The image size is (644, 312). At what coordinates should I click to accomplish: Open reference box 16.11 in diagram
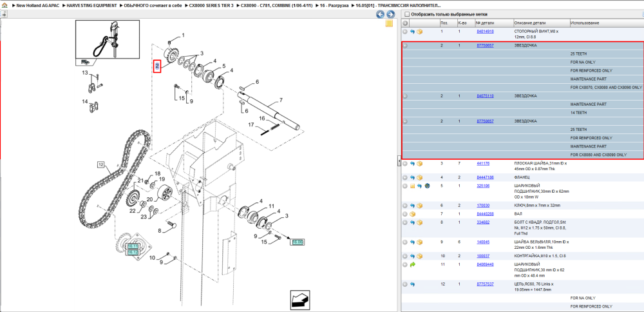[x=133, y=246]
